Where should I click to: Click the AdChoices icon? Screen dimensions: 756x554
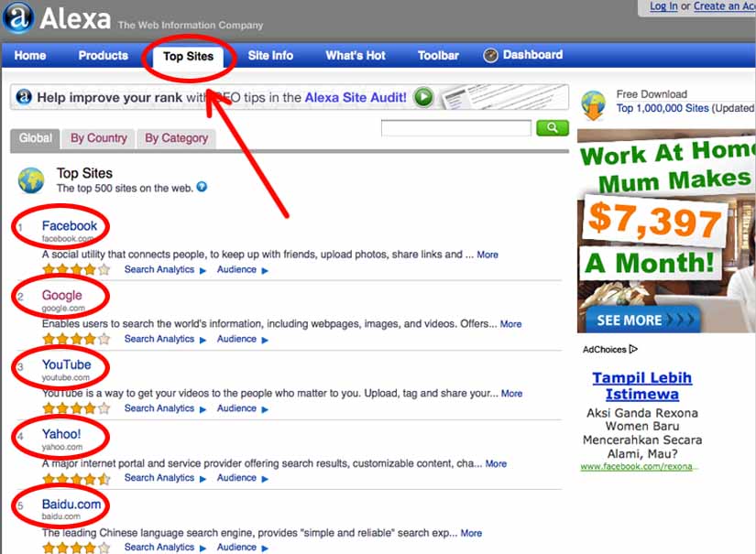(x=633, y=349)
